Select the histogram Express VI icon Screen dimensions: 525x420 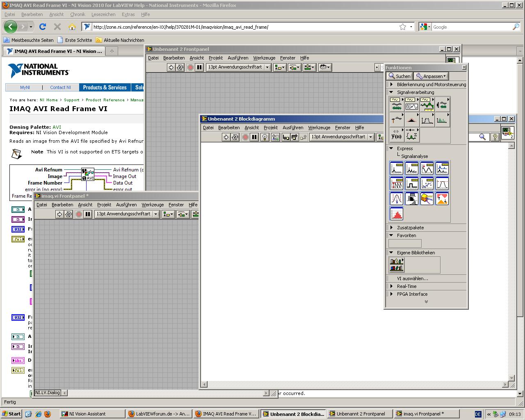(x=396, y=214)
